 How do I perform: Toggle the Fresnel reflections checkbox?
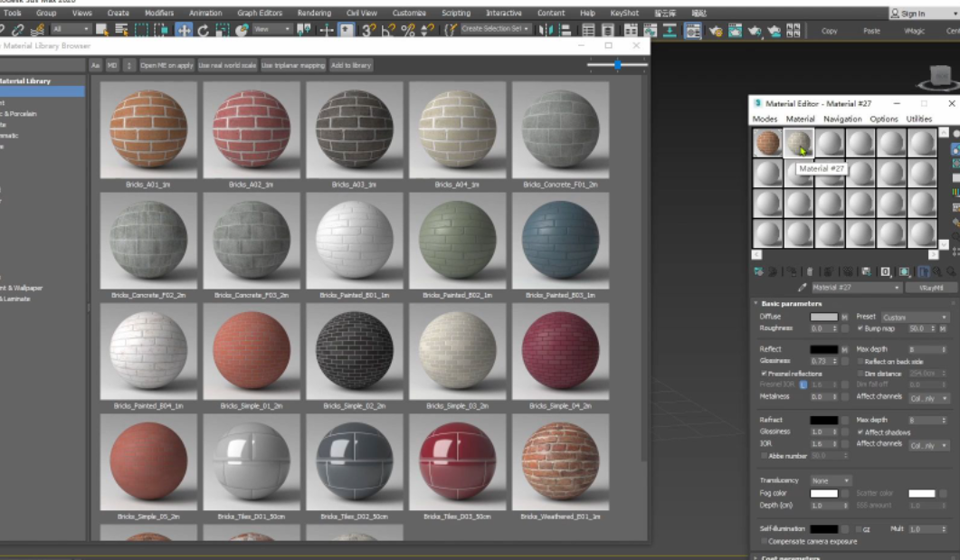765,373
